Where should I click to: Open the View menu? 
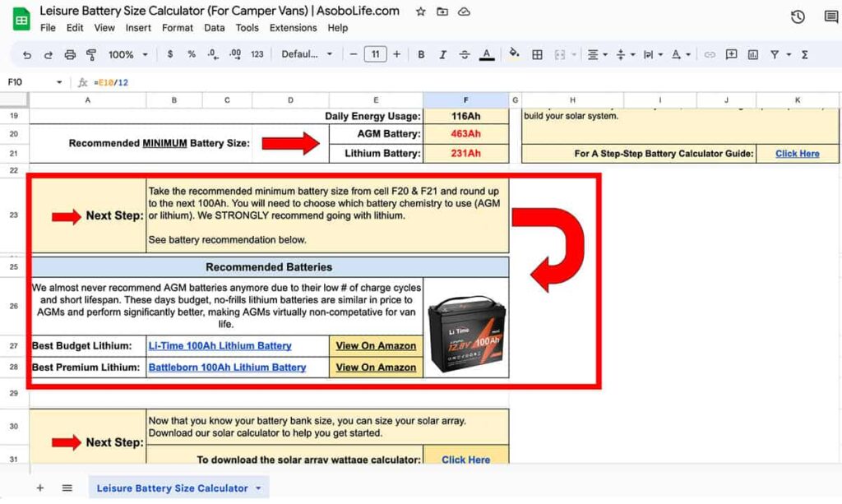(104, 28)
